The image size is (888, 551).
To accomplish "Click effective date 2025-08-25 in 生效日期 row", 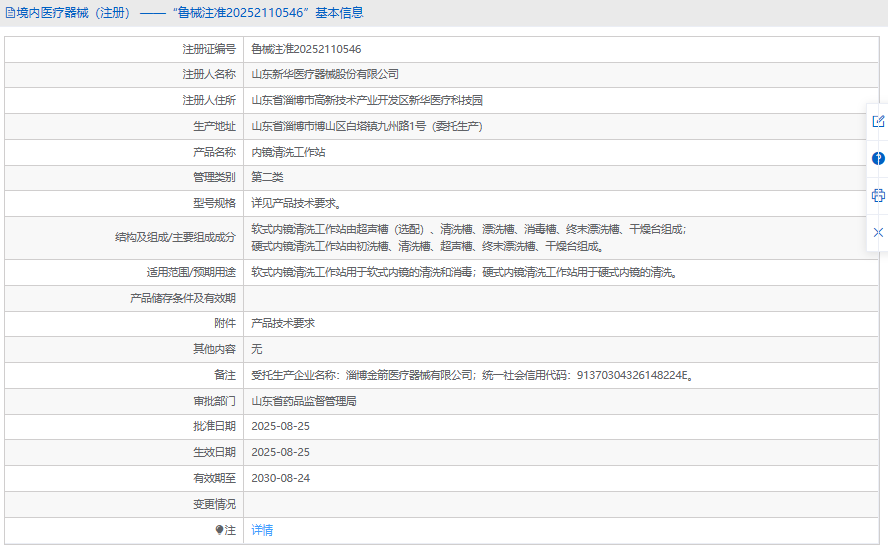I will [280, 452].
